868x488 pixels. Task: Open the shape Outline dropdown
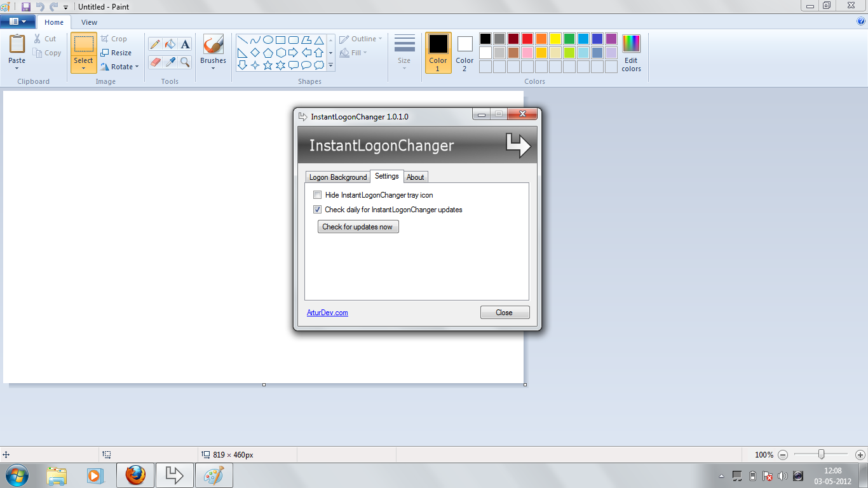361,39
